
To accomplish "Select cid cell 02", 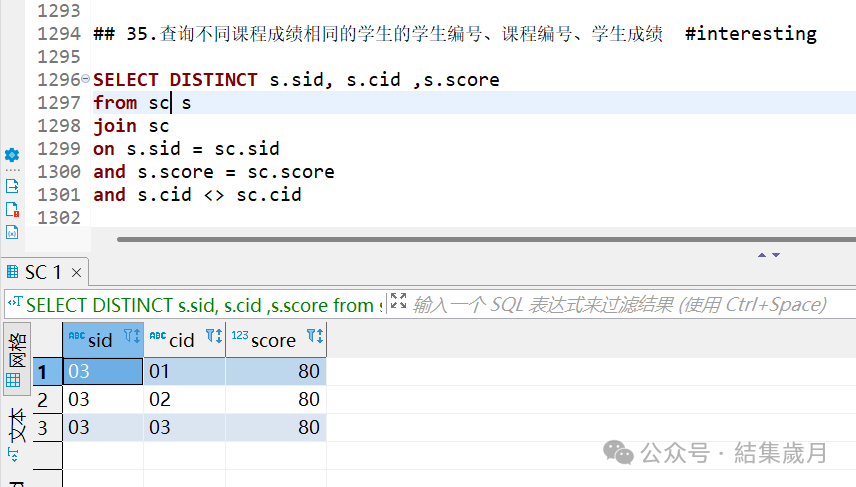I will (x=185, y=400).
